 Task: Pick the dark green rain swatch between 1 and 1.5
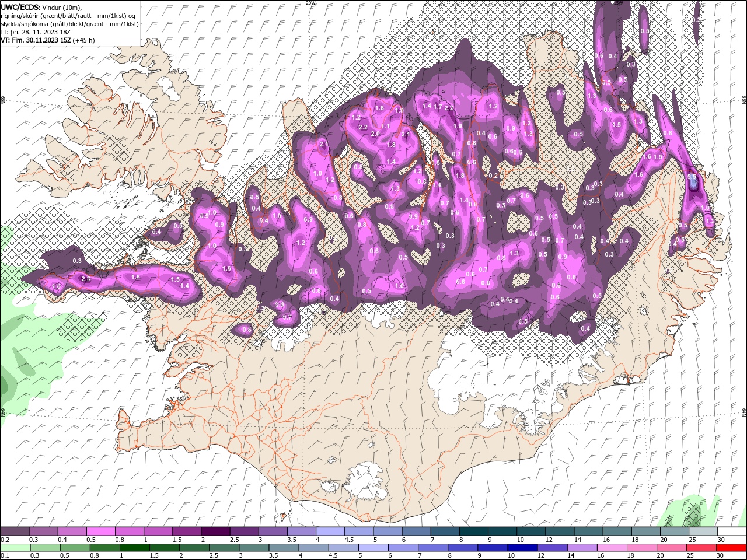(x=135, y=548)
